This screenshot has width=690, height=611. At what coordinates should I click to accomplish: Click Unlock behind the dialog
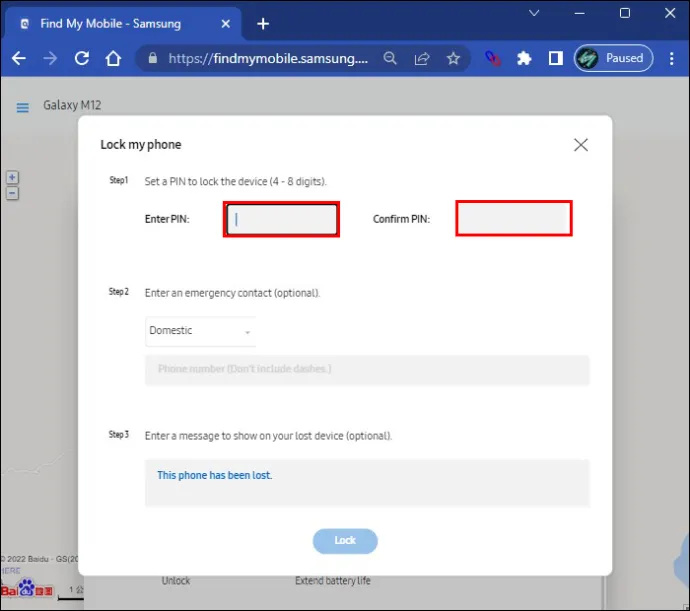(x=176, y=581)
